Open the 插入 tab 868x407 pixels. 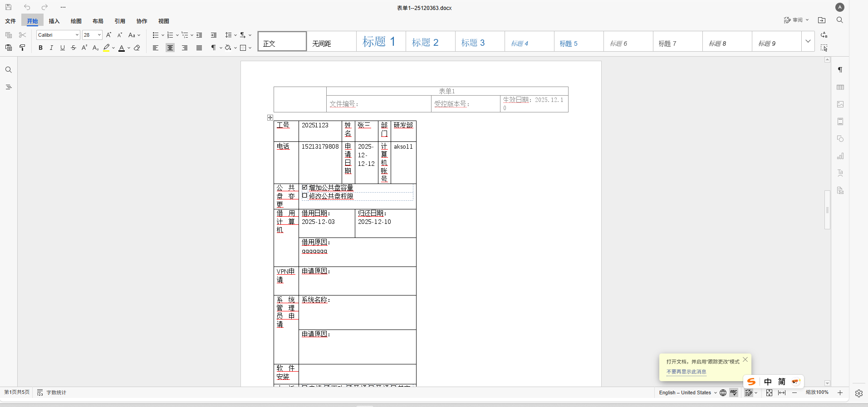pos(54,21)
